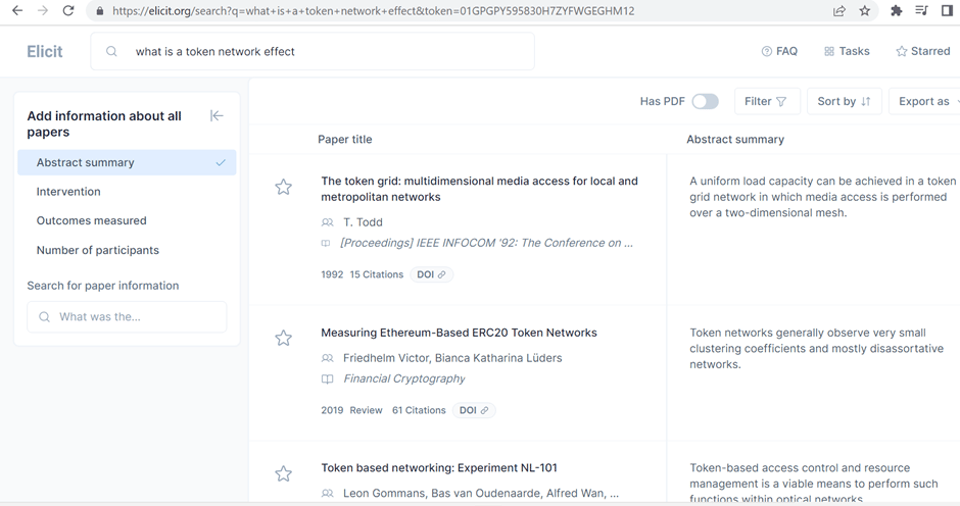Click the browser share page icon
960x506 pixels.
[x=839, y=11]
